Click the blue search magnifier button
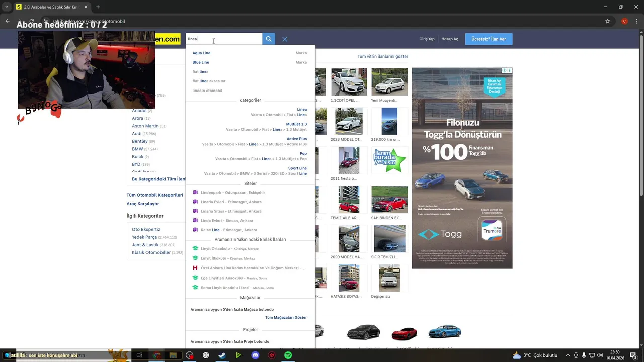 [x=269, y=39]
